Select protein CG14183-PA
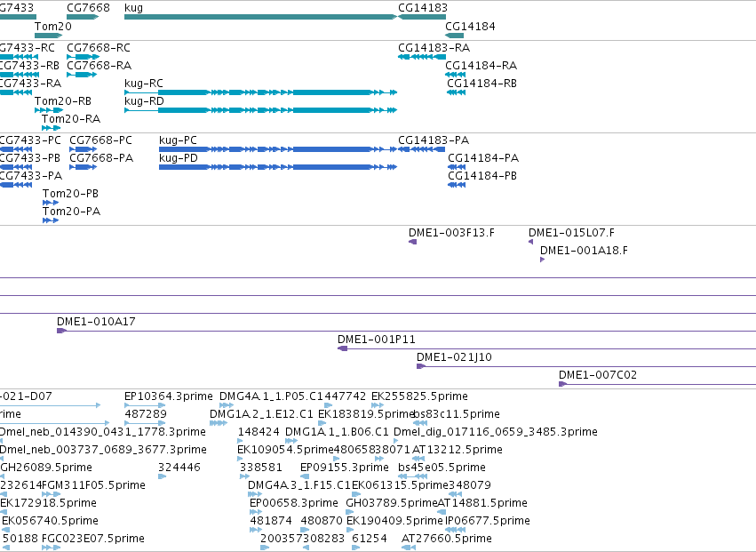This screenshot has width=756, height=552. point(421,149)
